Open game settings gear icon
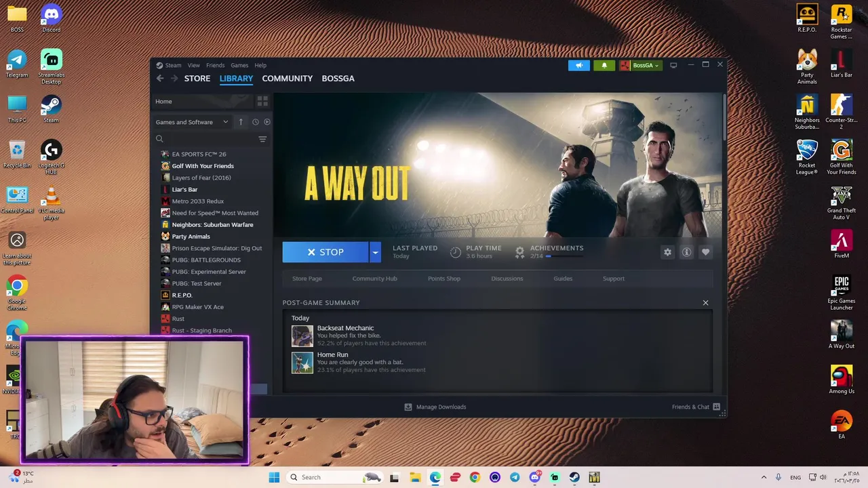This screenshot has height=488, width=868. [667, 252]
